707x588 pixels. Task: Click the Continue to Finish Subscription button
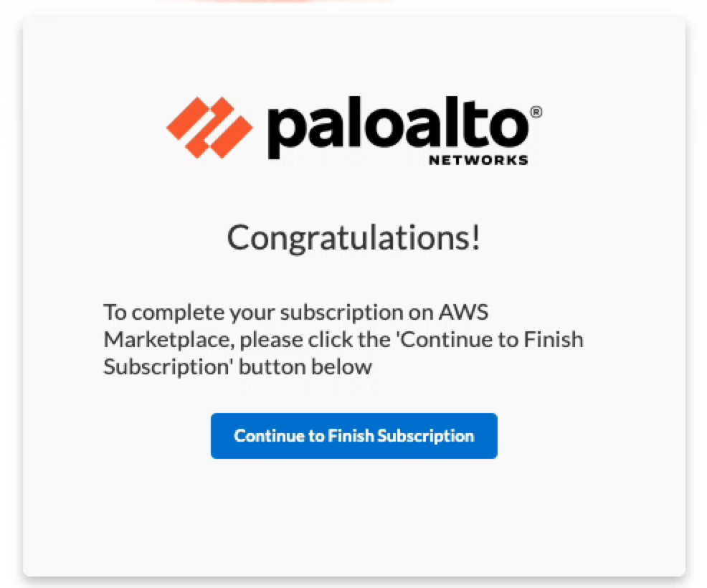click(353, 435)
